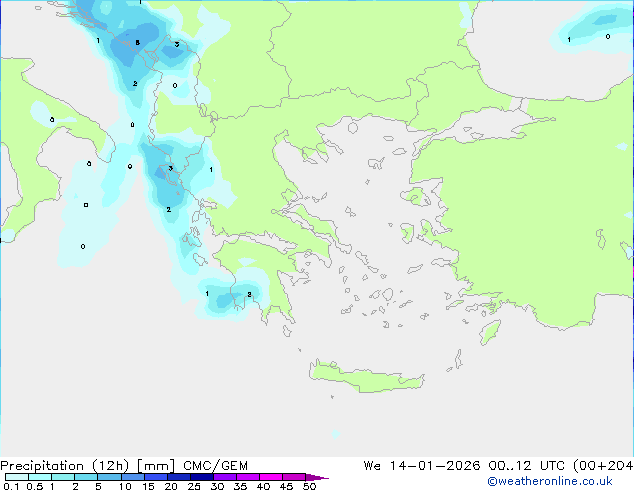Click the "We" weekday abbreviation
Viewport: 634px width, 490px height.
[x=372, y=466]
